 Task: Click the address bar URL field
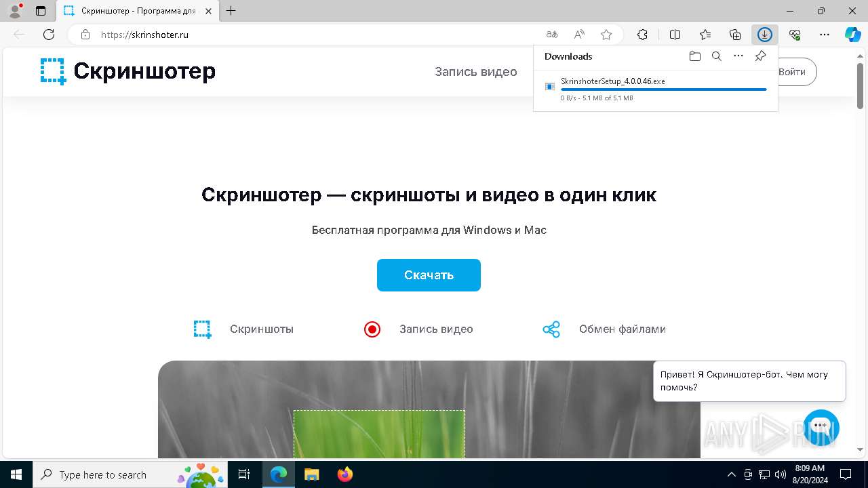click(x=319, y=35)
